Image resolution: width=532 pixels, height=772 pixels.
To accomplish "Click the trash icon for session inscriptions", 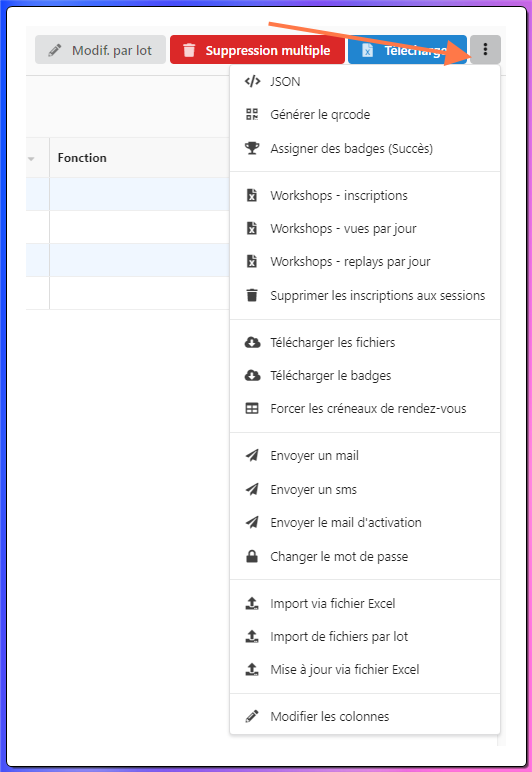I will [252, 295].
